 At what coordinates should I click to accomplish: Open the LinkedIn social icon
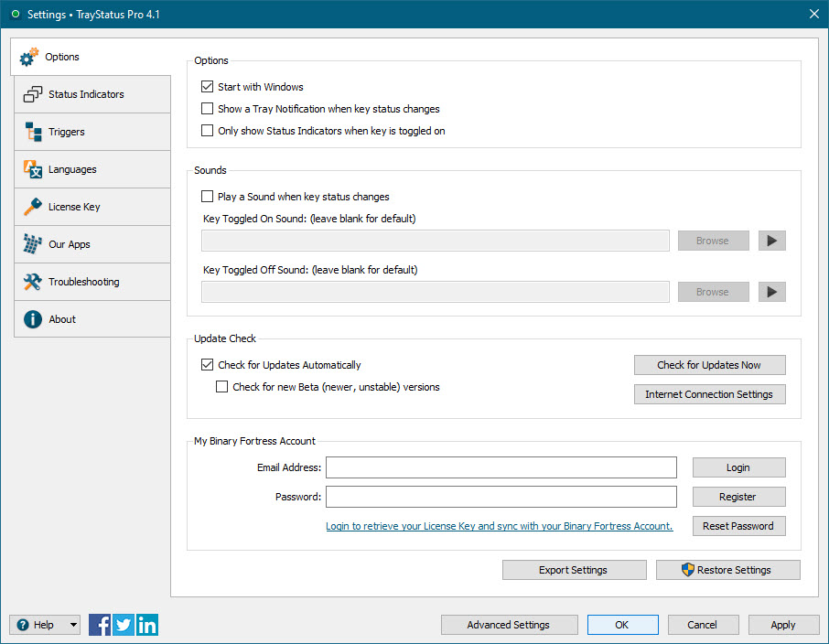point(147,625)
